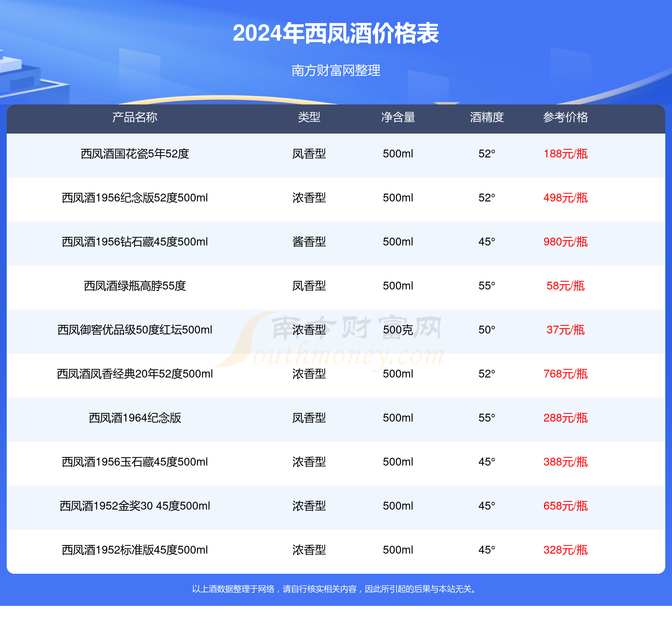The height and width of the screenshot is (623, 672).
Task: Select 西凤酒国花瓷5年52度 product name
Action: 135,154
